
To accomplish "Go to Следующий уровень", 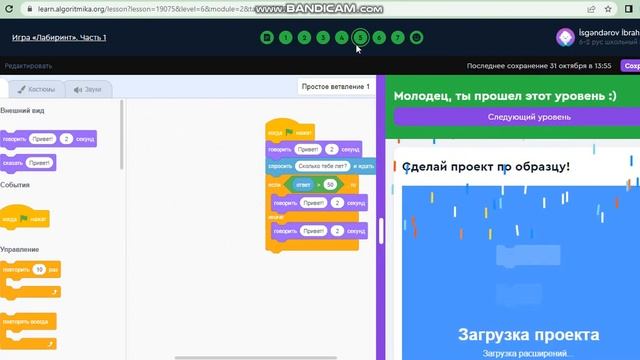I will (517, 117).
